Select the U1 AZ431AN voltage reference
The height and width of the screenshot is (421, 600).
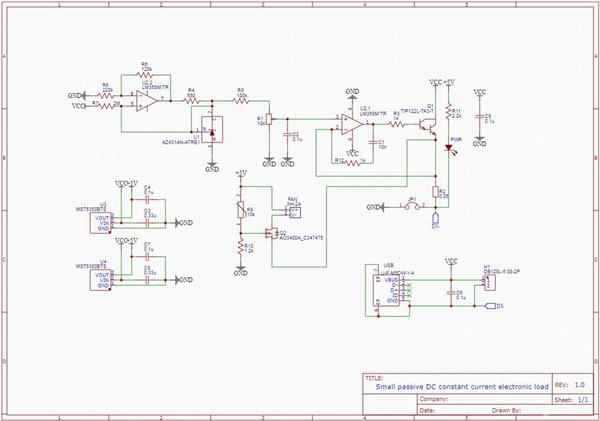[x=211, y=130]
